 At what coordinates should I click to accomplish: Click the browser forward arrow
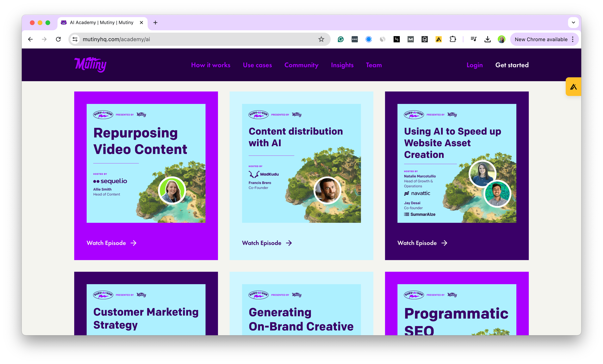coord(44,39)
